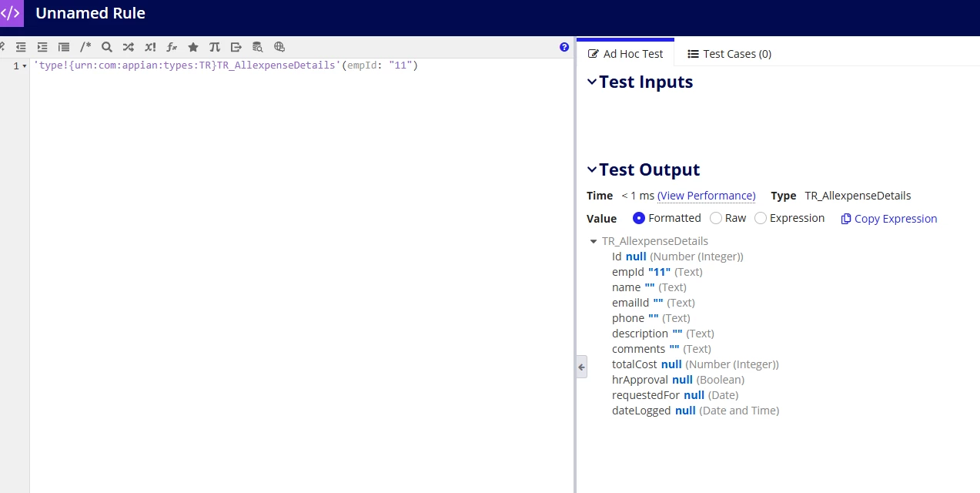
Task: Select the Raw value radio button
Action: click(716, 218)
